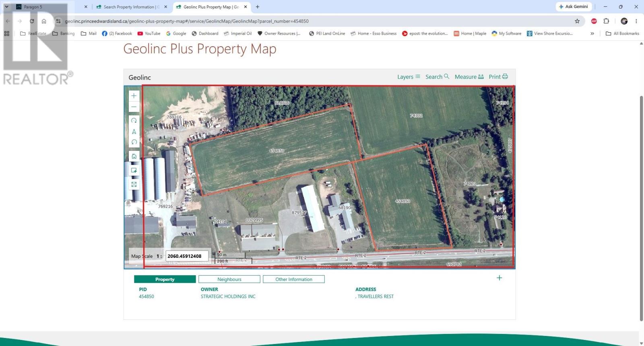Rotate the map clockwise
The height and width of the screenshot is (346, 644).
click(x=134, y=121)
